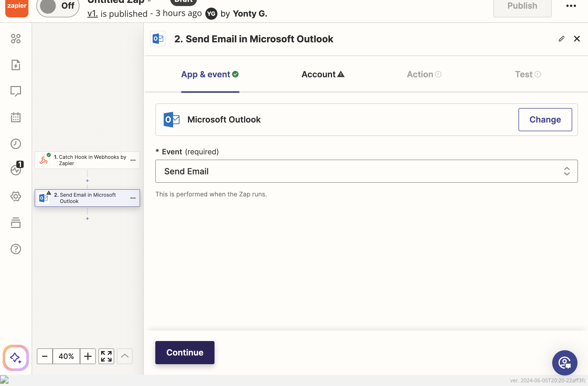This screenshot has width=588, height=386.
Task: Open options menu for Send Email step
Action: [133, 198]
